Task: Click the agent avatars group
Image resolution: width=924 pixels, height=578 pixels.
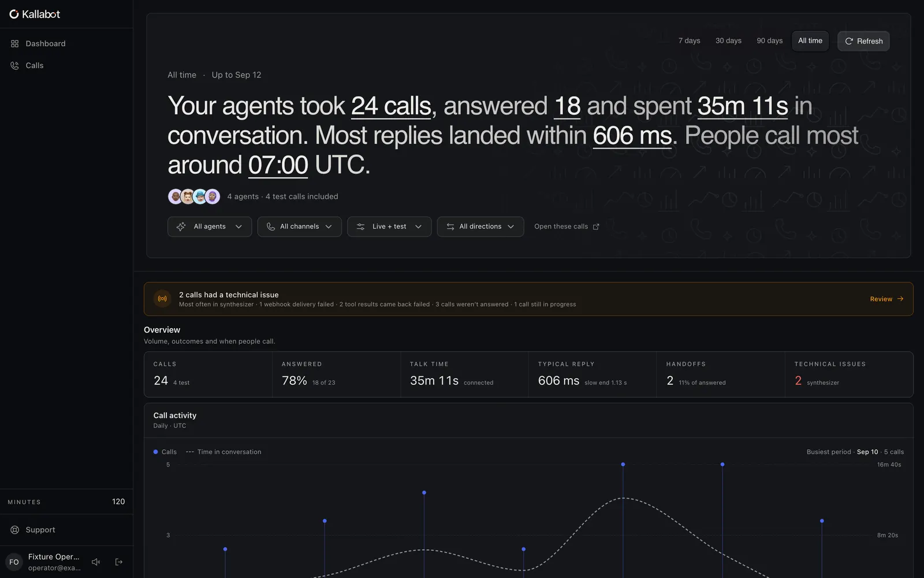Action: click(194, 197)
